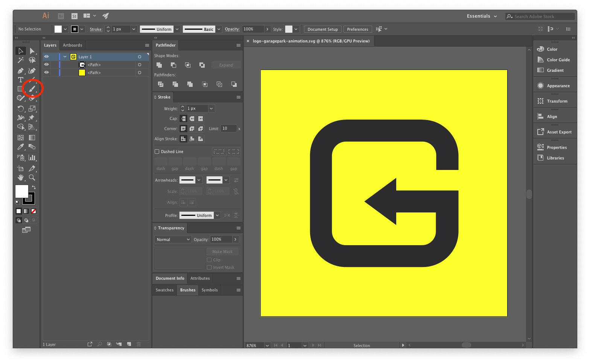Set fill to None with red slash
Image resolution: width=590 pixels, height=364 pixels.
click(x=33, y=211)
